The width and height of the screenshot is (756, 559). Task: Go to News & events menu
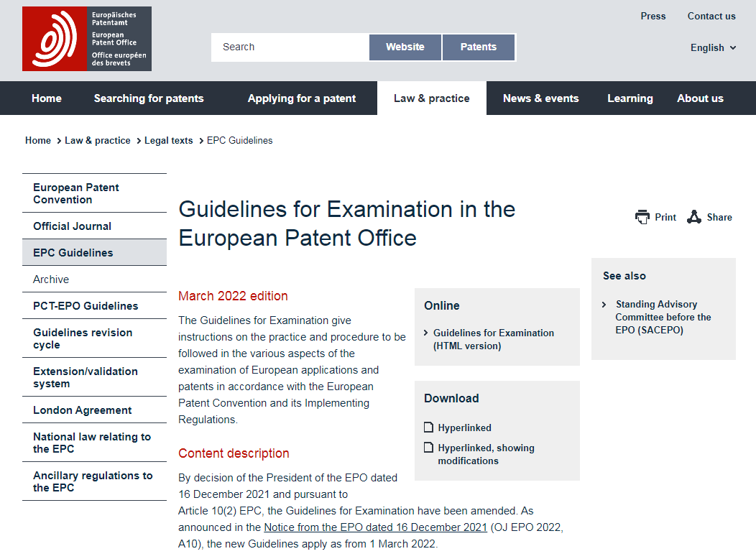click(x=540, y=98)
